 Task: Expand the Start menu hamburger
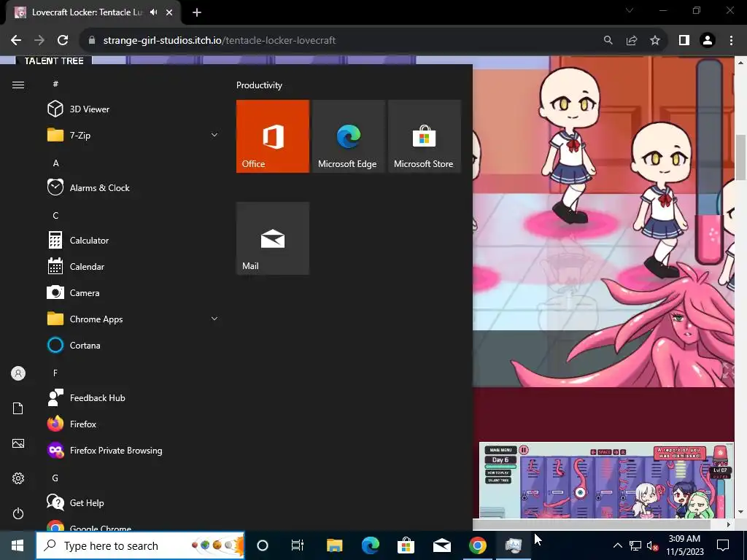click(18, 85)
